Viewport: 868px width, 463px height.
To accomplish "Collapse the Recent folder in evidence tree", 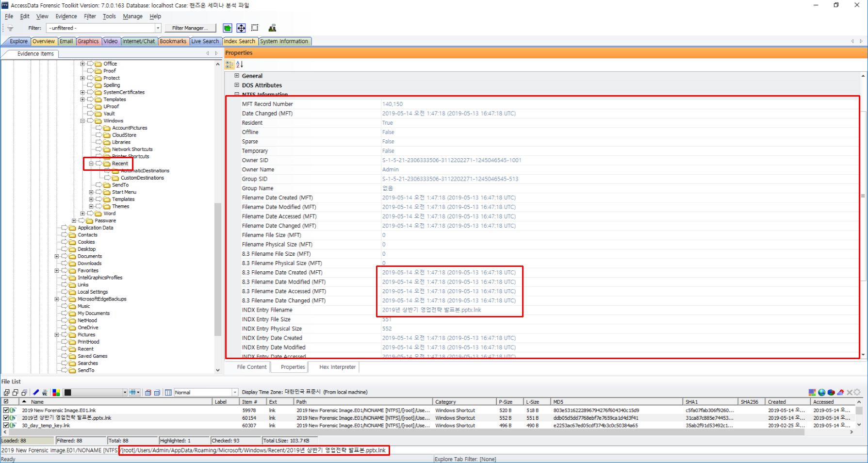I will coord(91,164).
